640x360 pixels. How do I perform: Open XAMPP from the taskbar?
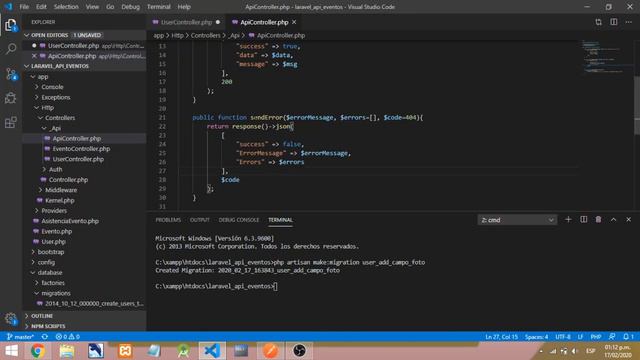click(125, 351)
